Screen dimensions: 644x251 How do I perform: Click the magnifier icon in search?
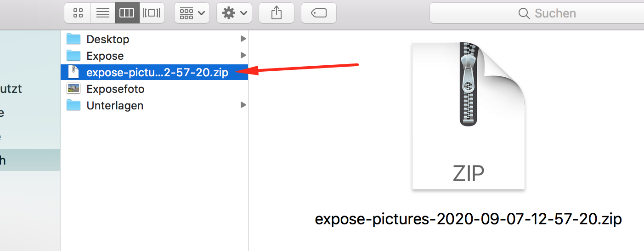524,13
